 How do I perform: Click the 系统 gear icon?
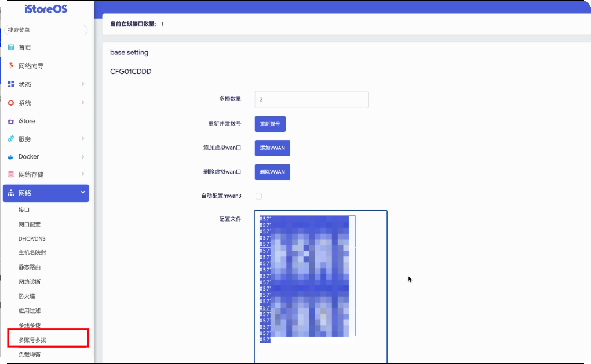click(x=11, y=103)
